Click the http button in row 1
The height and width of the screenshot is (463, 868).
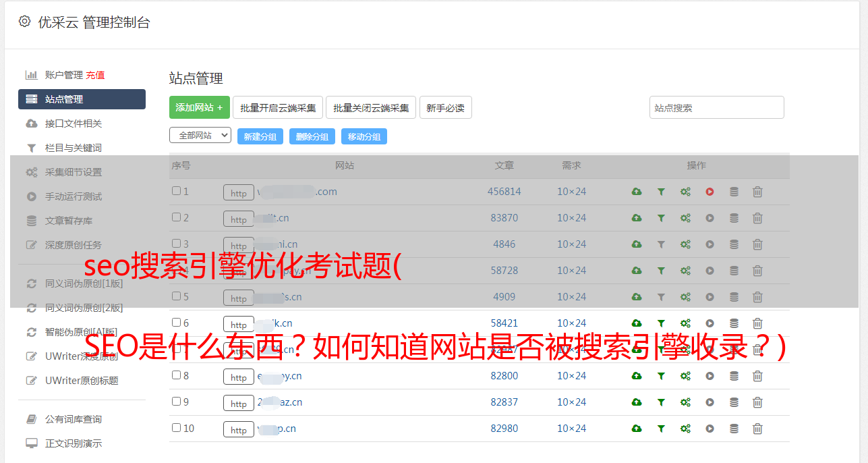pos(239,193)
